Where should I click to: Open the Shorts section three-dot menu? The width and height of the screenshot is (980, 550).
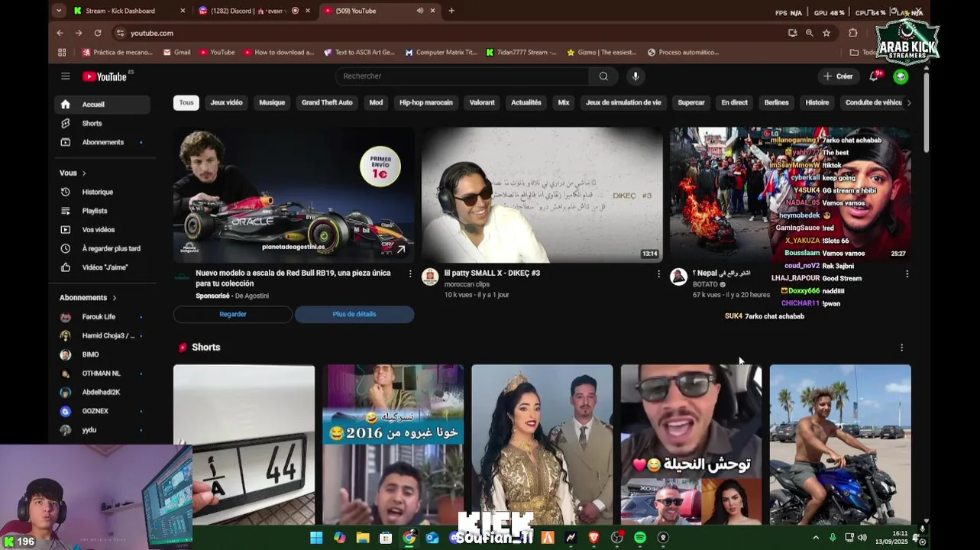(x=901, y=348)
